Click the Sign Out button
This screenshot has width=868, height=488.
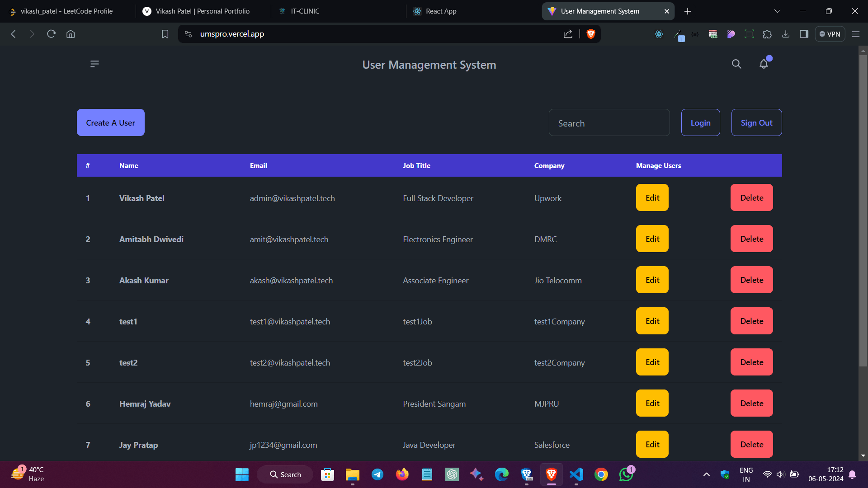pyautogui.click(x=756, y=122)
